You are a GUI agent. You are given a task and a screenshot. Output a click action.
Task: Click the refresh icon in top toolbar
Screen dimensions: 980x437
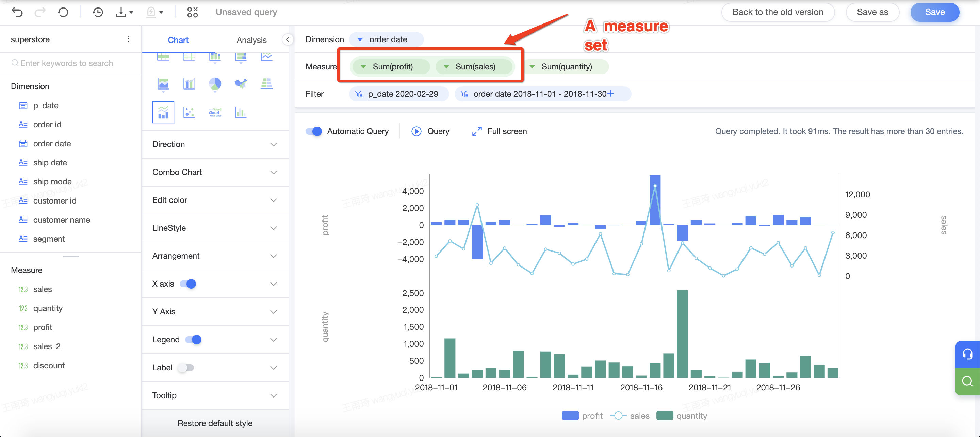click(63, 12)
